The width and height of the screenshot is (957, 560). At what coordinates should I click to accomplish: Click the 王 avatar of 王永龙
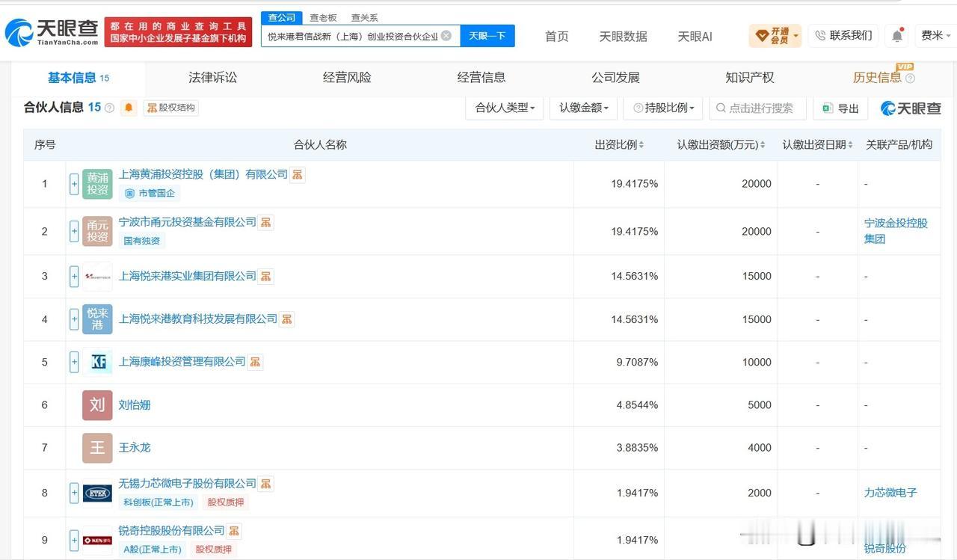[97, 448]
